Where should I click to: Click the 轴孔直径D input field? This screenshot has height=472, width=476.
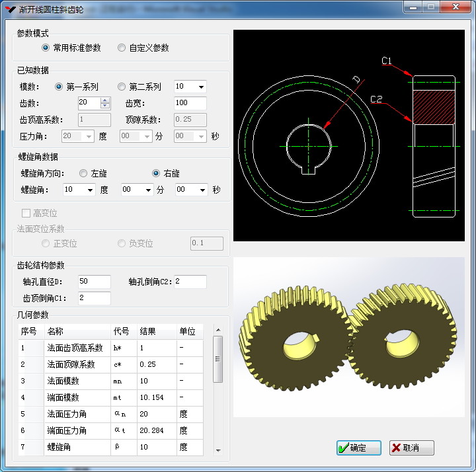pyautogui.click(x=95, y=282)
